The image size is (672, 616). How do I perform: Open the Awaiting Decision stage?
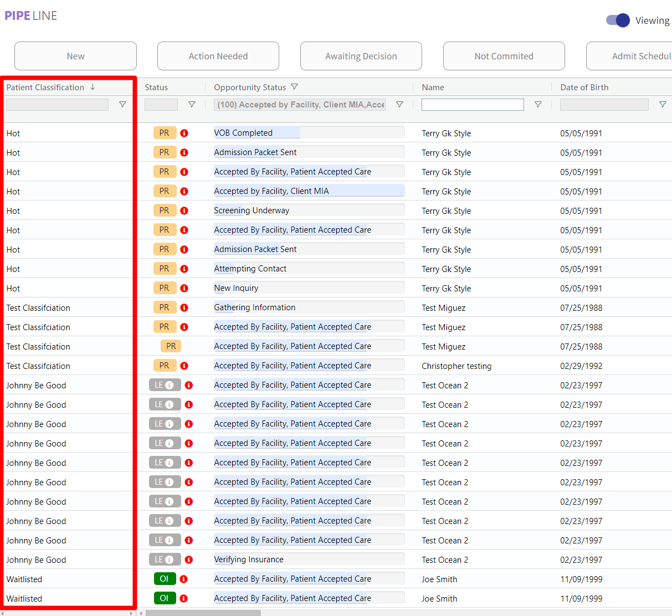click(x=361, y=56)
